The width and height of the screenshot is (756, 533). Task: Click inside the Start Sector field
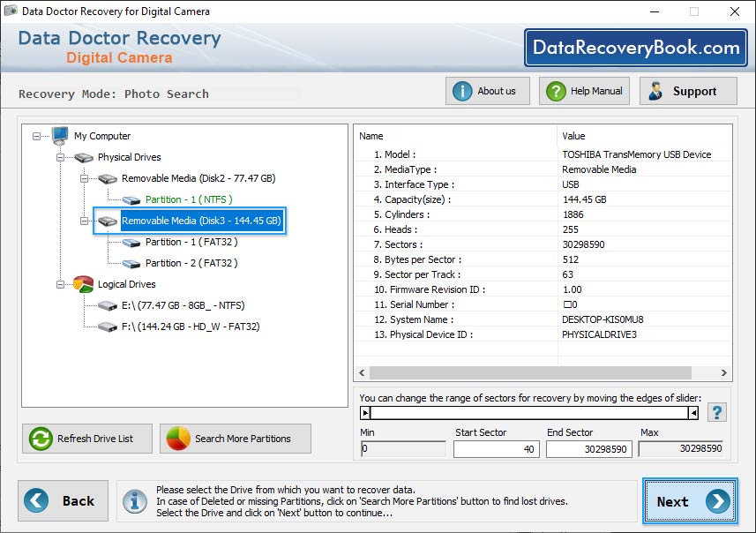496,449
